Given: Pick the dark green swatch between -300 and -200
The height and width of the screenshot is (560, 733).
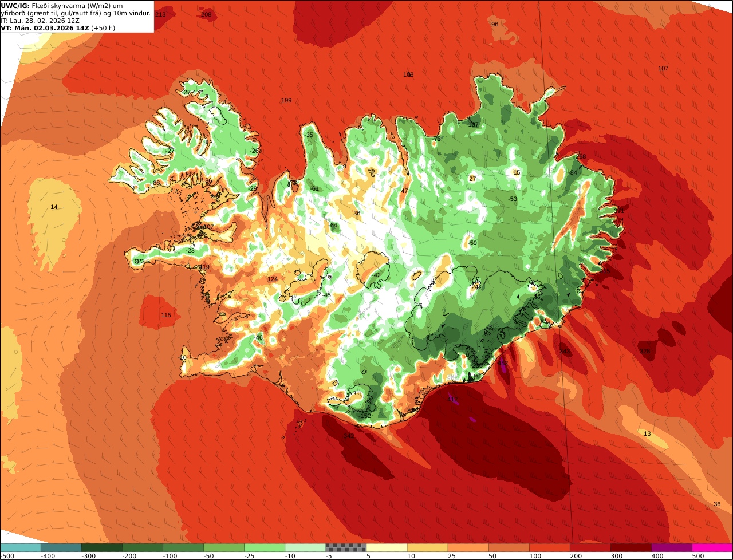Looking at the screenshot, I should click(x=102, y=547).
